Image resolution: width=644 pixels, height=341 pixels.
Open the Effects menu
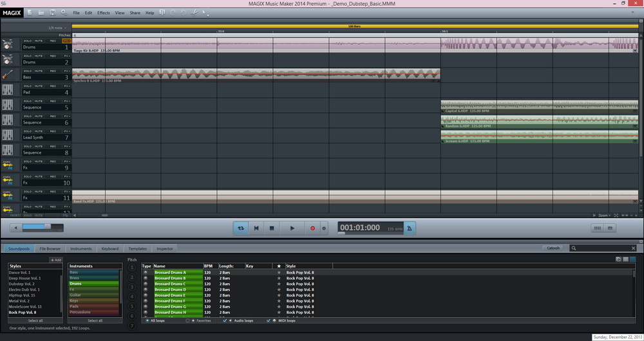click(x=104, y=13)
